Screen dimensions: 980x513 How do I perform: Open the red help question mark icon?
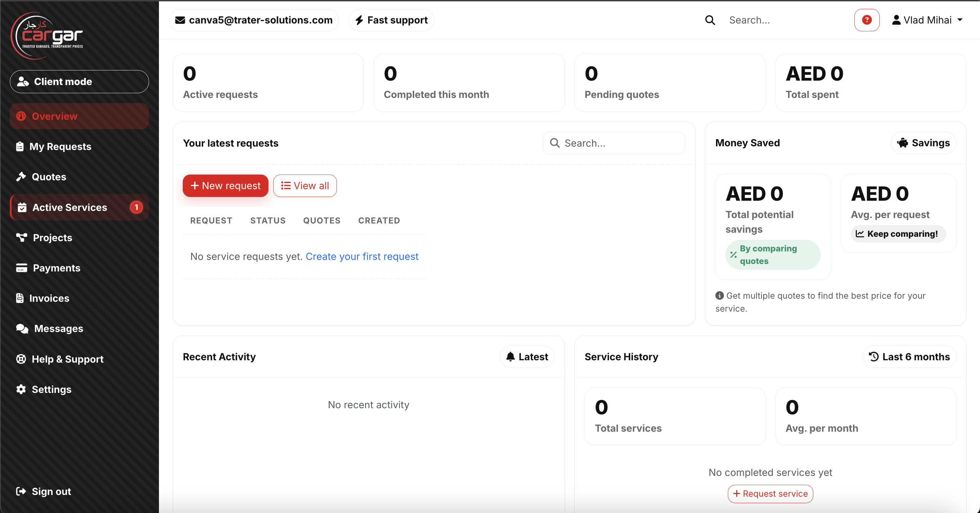(866, 20)
